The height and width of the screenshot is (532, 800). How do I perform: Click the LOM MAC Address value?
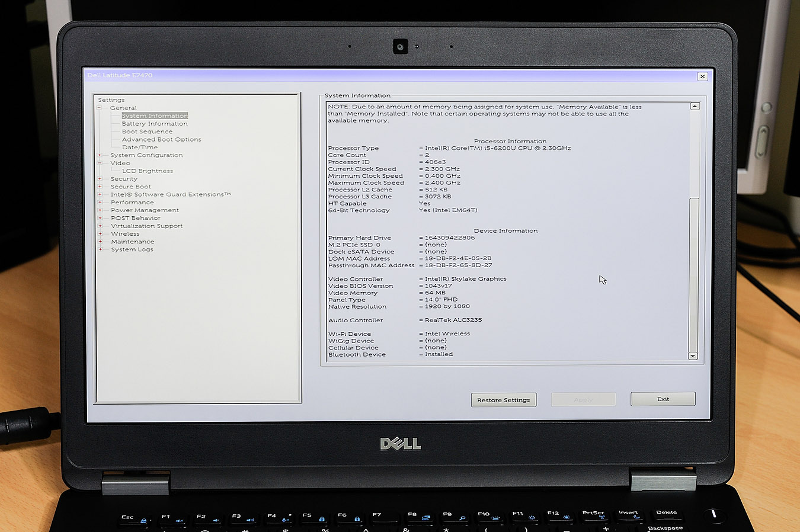point(458,258)
